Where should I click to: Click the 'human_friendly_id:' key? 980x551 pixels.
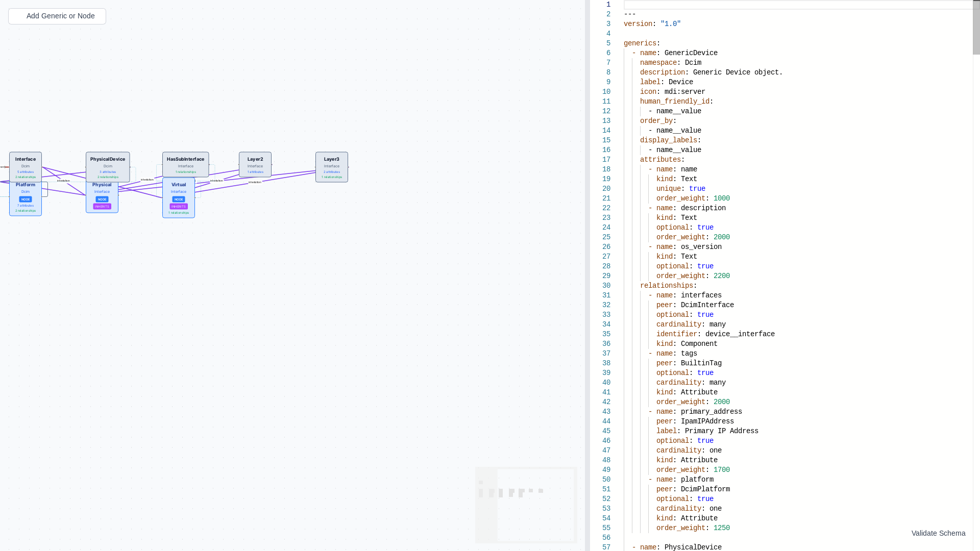tap(677, 102)
